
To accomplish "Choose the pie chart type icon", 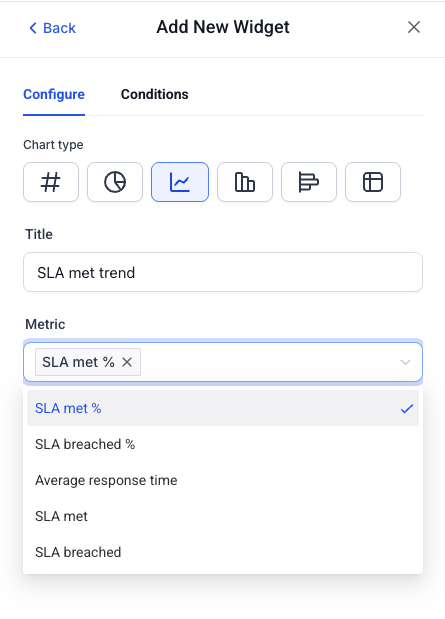I will coord(115,182).
